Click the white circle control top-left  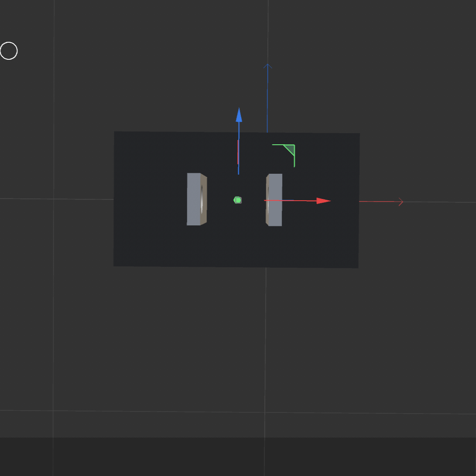pyautogui.click(x=9, y=50)
